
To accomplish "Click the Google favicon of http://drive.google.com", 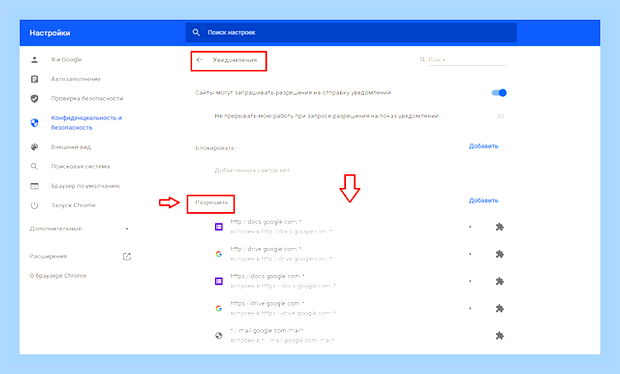I will coord(219,254).
